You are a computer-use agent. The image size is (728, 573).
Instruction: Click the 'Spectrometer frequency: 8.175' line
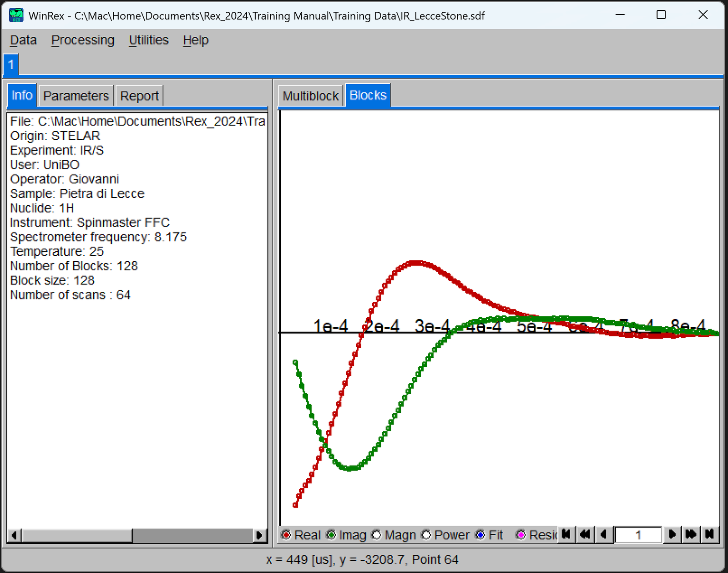tap(98, 237)
